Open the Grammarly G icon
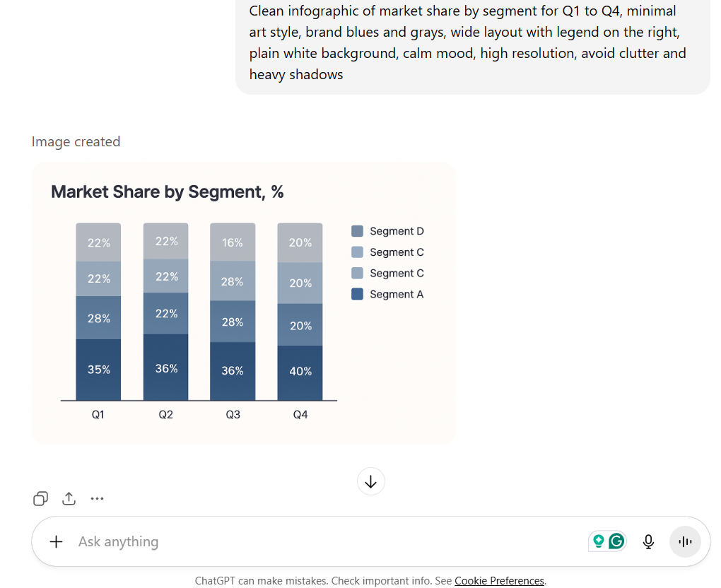721x588 pixels. click(616, 542)
